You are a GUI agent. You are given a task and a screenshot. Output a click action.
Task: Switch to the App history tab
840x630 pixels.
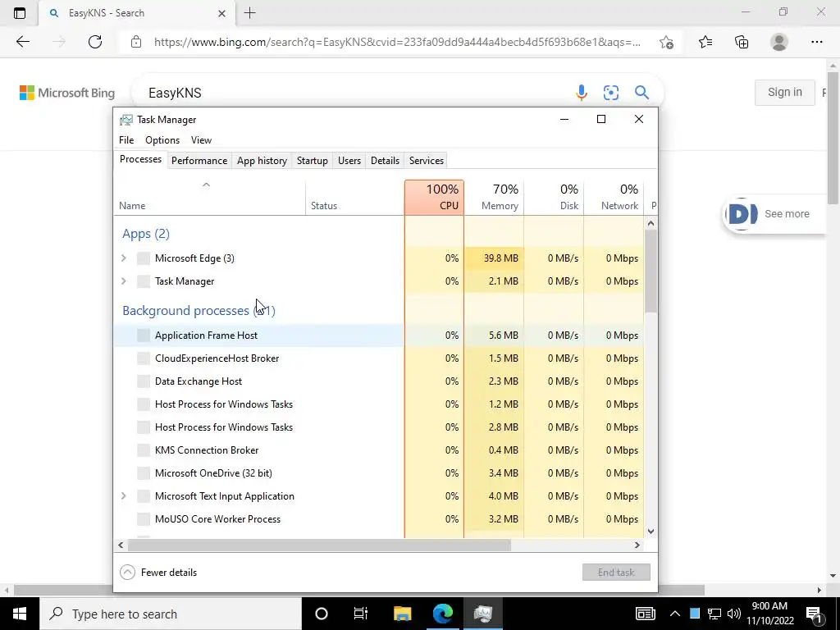262,161
